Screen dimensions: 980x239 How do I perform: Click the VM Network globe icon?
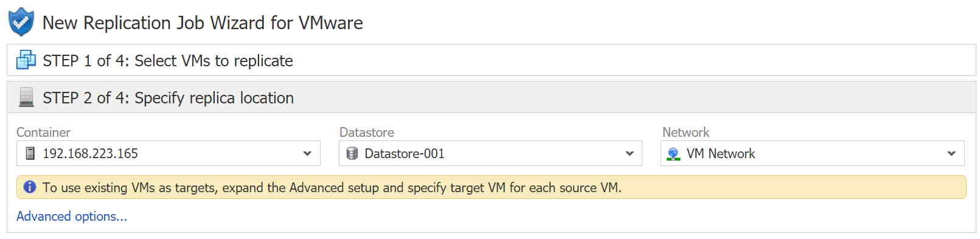[673, 154]
